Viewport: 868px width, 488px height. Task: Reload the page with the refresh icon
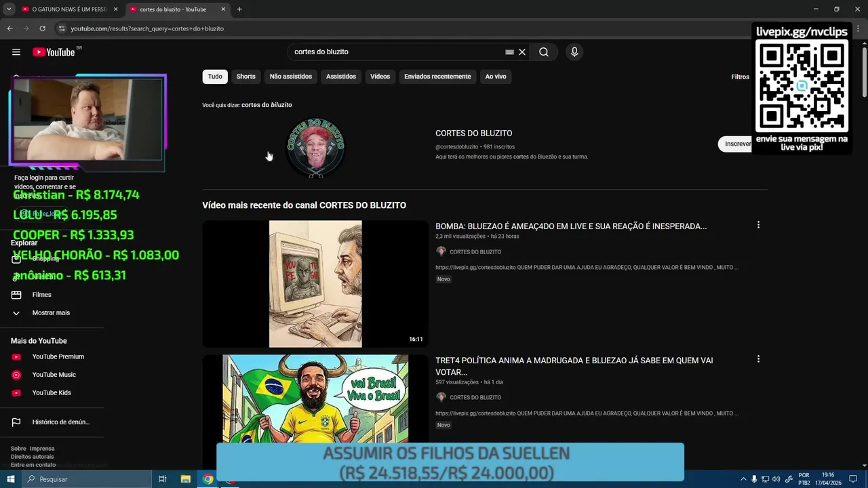pyautogui.click(x=42, y=28)
